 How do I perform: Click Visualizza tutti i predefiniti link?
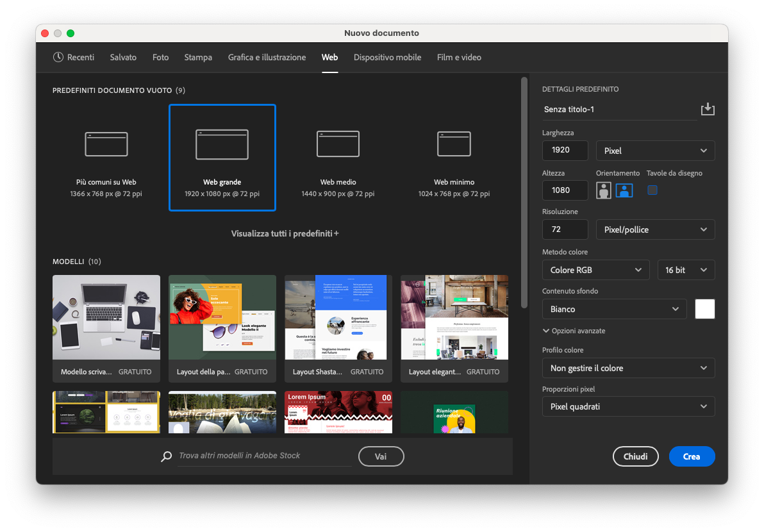pos(285,234)
